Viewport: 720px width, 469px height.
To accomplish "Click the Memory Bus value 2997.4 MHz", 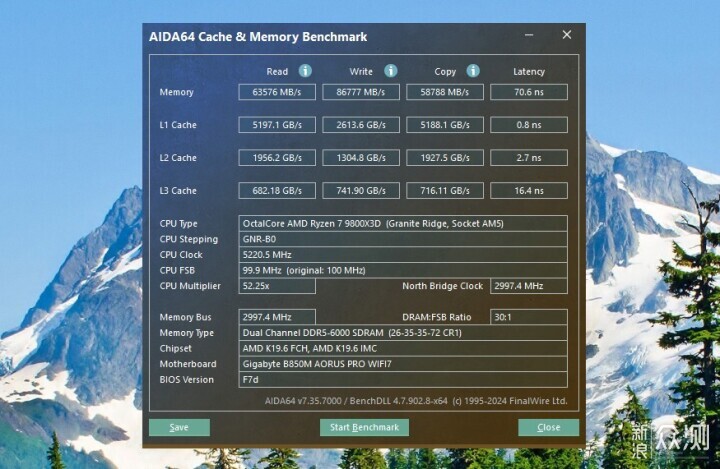I will [x=277, y=317].
